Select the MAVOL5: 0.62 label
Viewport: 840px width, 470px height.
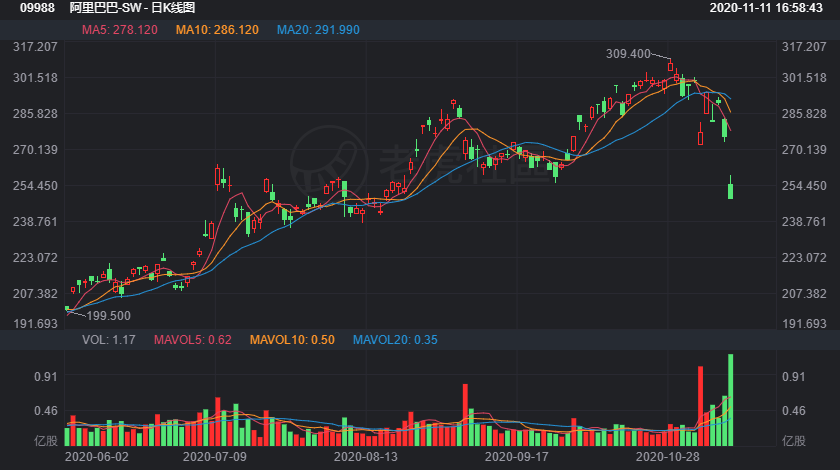click(193, 340)
